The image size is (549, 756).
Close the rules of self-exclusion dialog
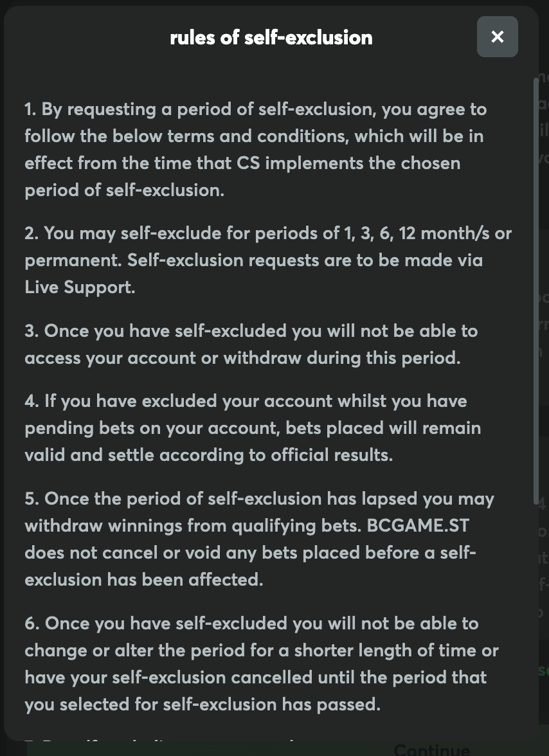[x=497, y=37]
